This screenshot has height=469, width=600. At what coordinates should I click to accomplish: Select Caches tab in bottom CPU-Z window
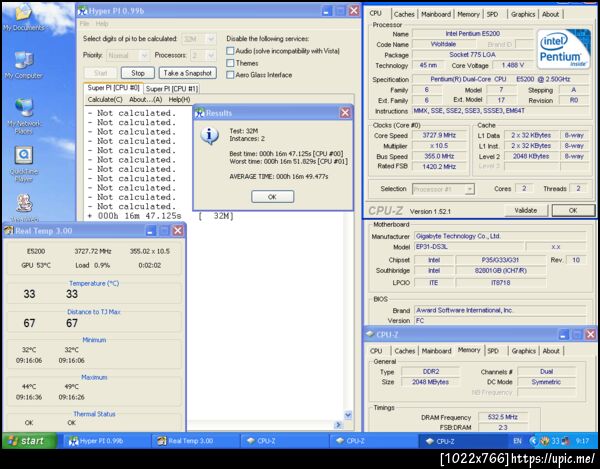click(404, 351)
